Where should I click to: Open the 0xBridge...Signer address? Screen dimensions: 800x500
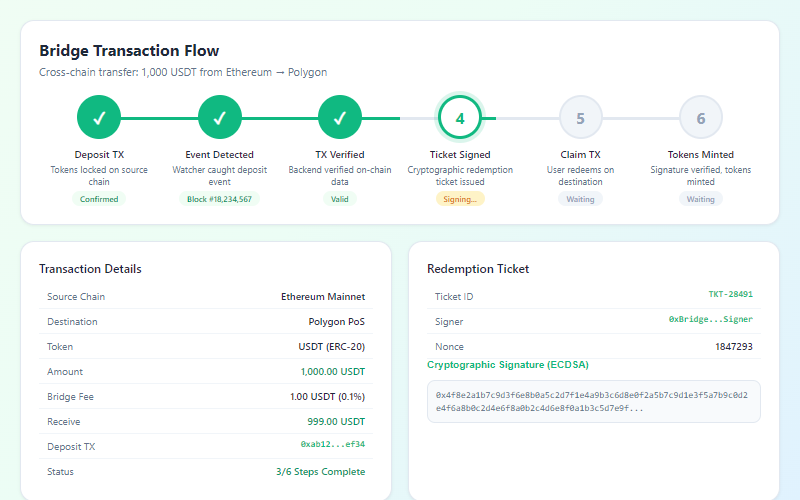point(711,319)
